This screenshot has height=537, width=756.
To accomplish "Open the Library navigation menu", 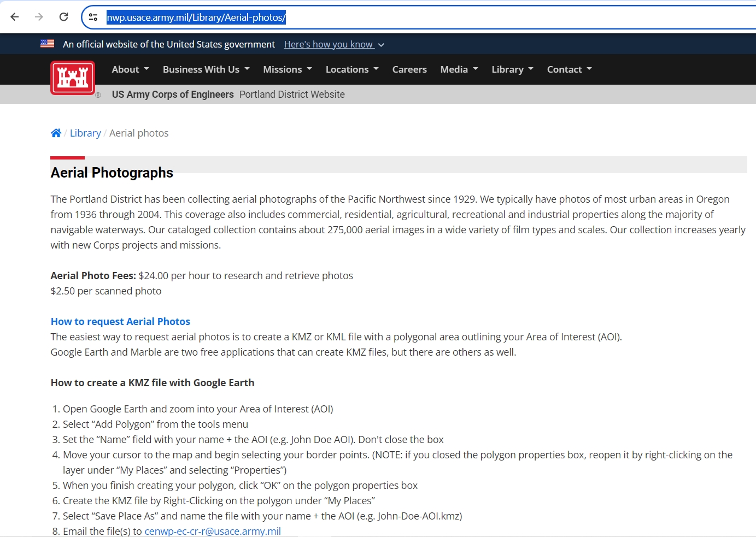I will pos(512,69).
